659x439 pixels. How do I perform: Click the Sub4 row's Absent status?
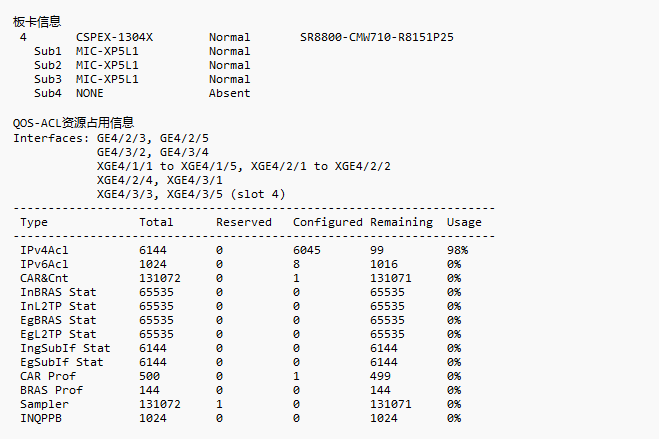[x=229, y=93]
